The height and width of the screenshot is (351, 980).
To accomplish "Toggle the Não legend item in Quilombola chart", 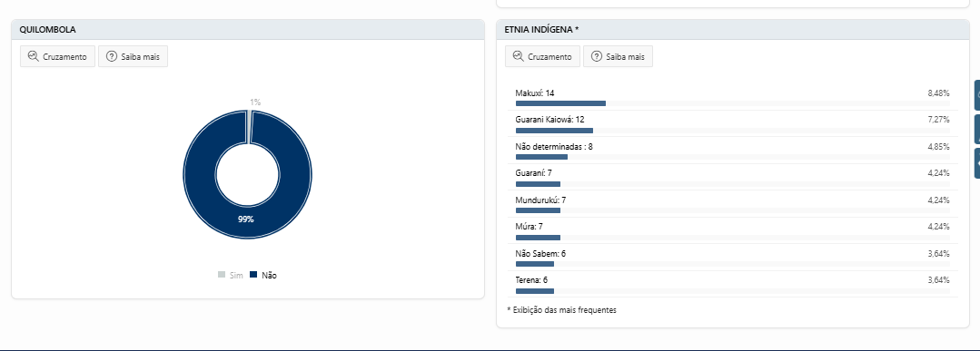I will (263, 275).
